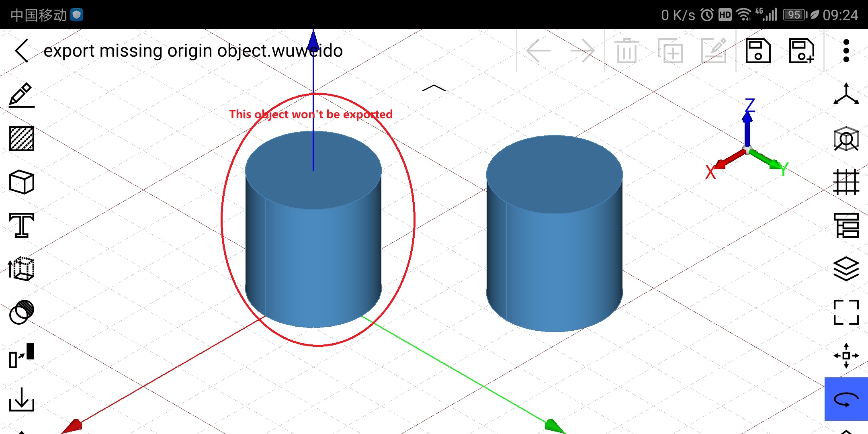Click the import download icon

pos(22,399)
